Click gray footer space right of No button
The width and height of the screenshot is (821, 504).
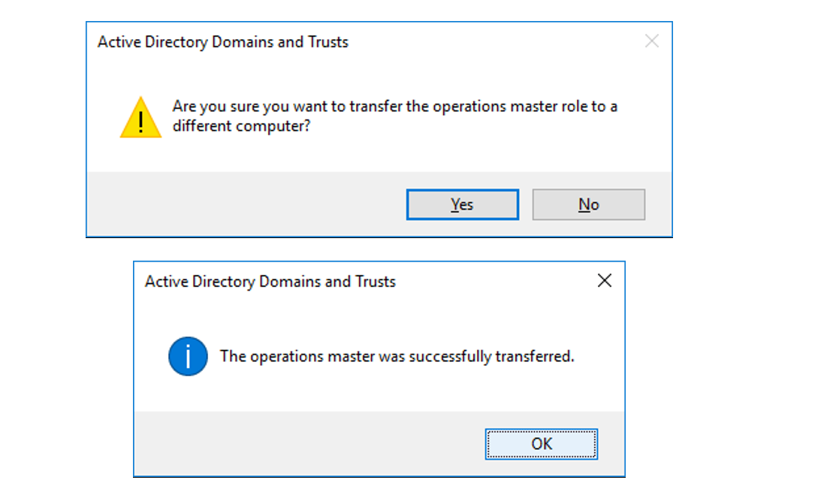pyautogui.click(x=658, y=204)
